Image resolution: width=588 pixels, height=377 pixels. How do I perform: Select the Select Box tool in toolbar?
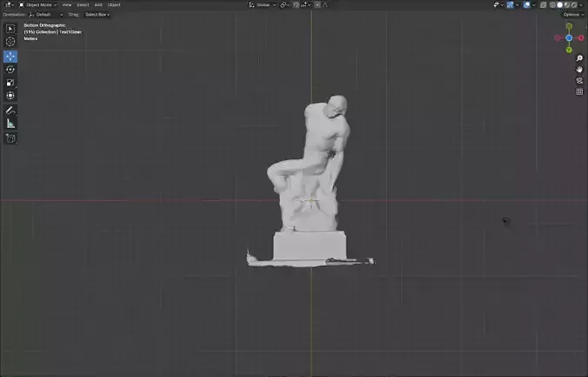10,29
